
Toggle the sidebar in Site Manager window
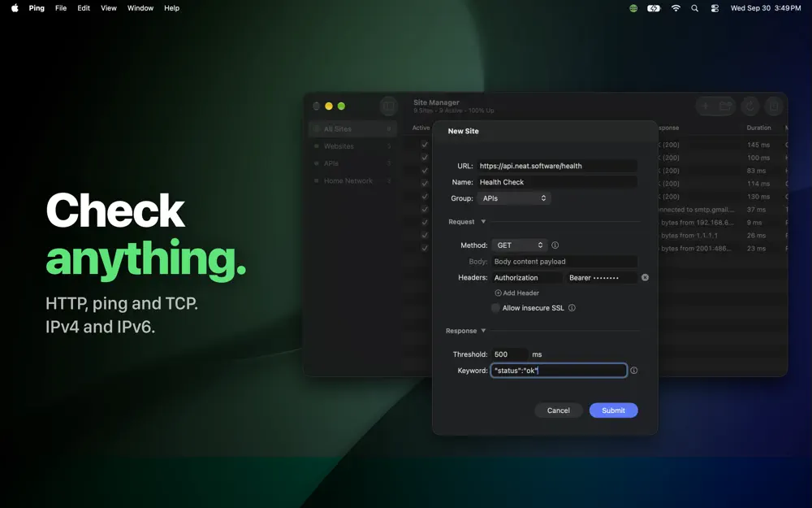388,106
